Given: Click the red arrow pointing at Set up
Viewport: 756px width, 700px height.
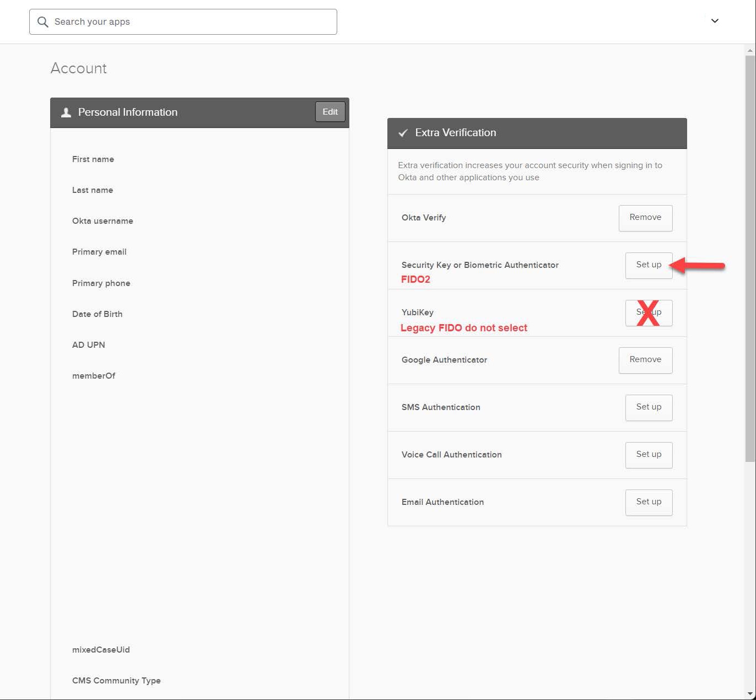Looking at the screenshot, I should (699, 266).
